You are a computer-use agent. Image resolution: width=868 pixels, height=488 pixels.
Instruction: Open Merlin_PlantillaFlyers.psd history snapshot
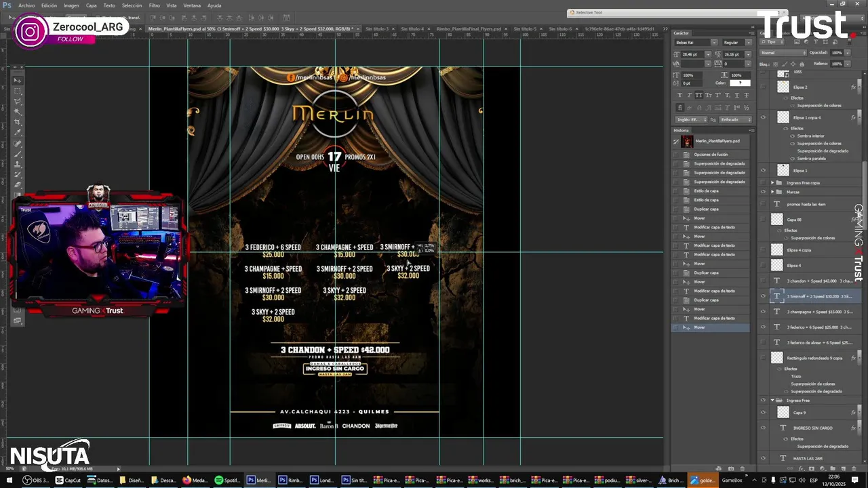[x=711, y=141]
